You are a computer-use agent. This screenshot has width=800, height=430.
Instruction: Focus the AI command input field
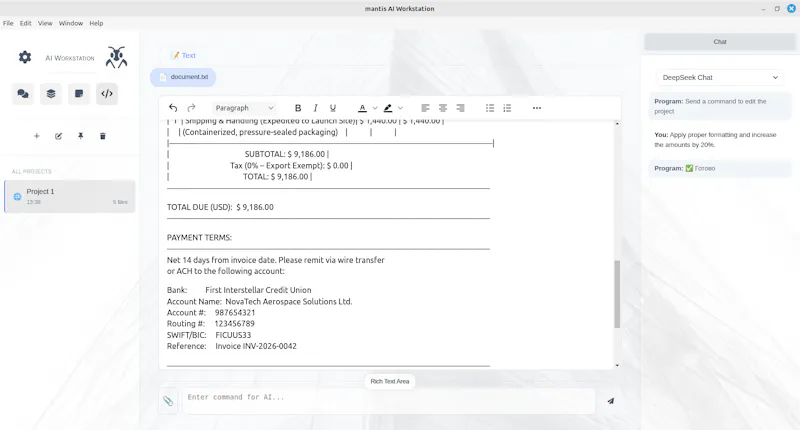click(389, 400)
